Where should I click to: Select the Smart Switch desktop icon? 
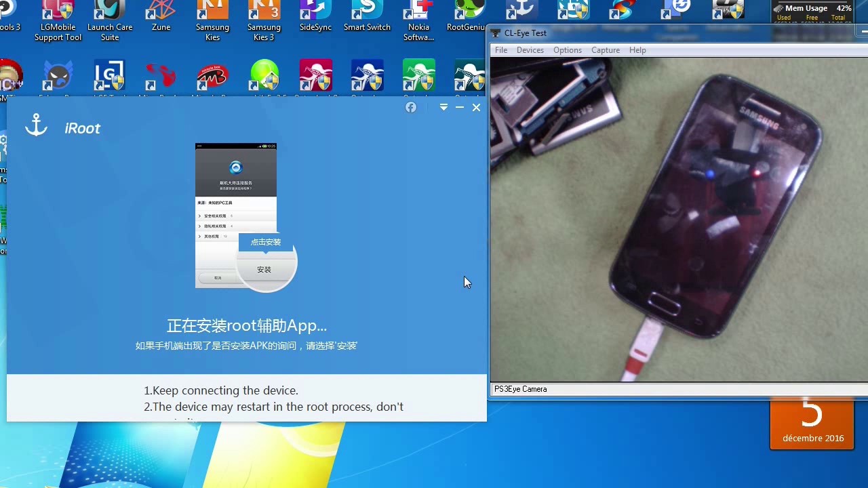pos(367,17)
